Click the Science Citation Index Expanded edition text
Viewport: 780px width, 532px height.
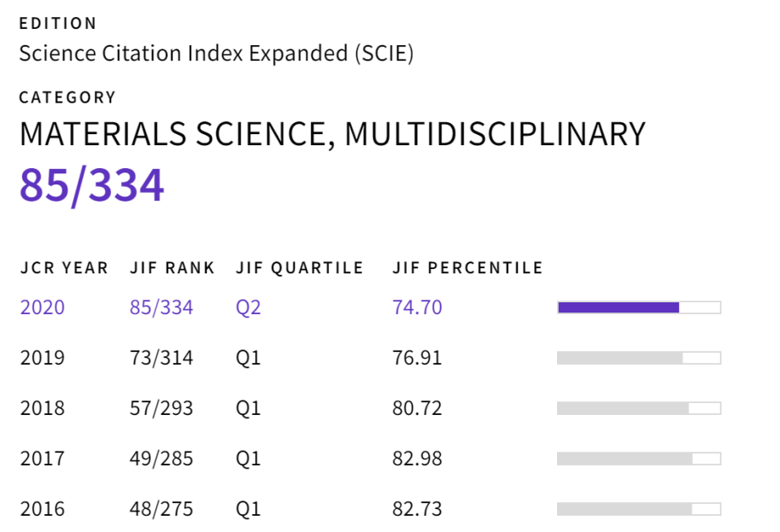click(x=216, y=54)
